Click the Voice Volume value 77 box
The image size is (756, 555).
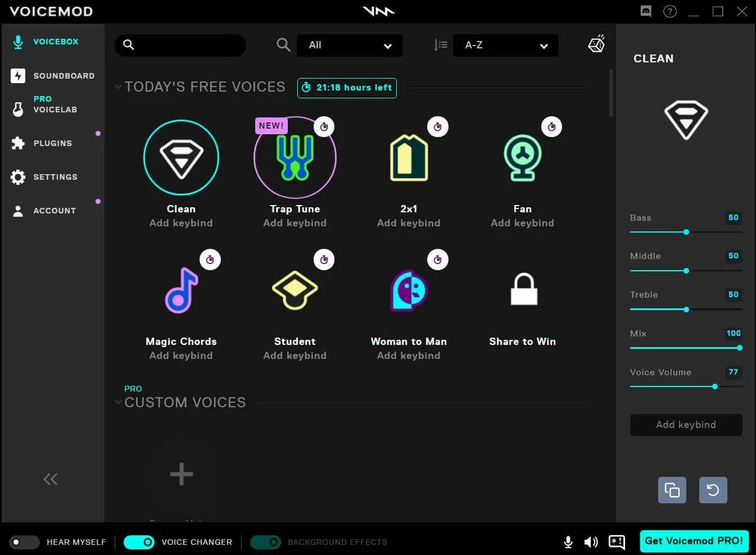(733, 372)
